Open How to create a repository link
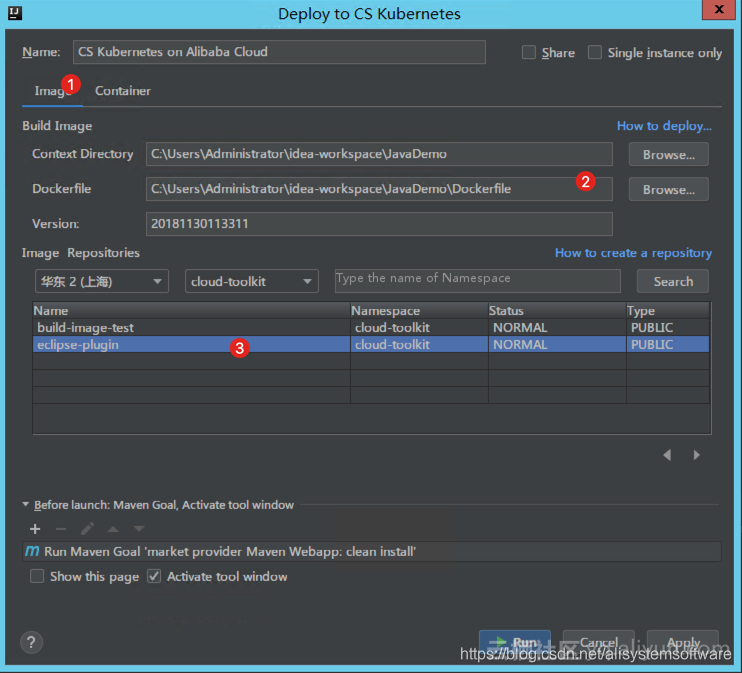The height and width of the screenshot is (673, 742). click(x=633, y=253)
